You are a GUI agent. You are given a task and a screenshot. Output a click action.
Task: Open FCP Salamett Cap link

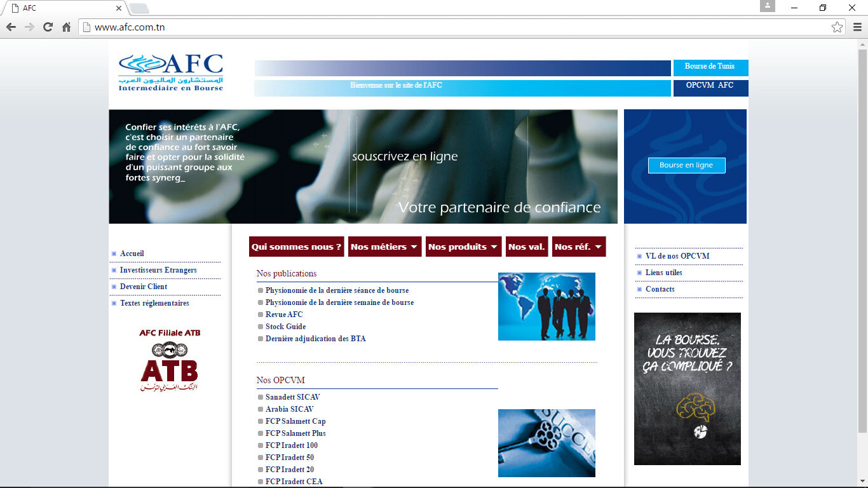click(295, 421)
